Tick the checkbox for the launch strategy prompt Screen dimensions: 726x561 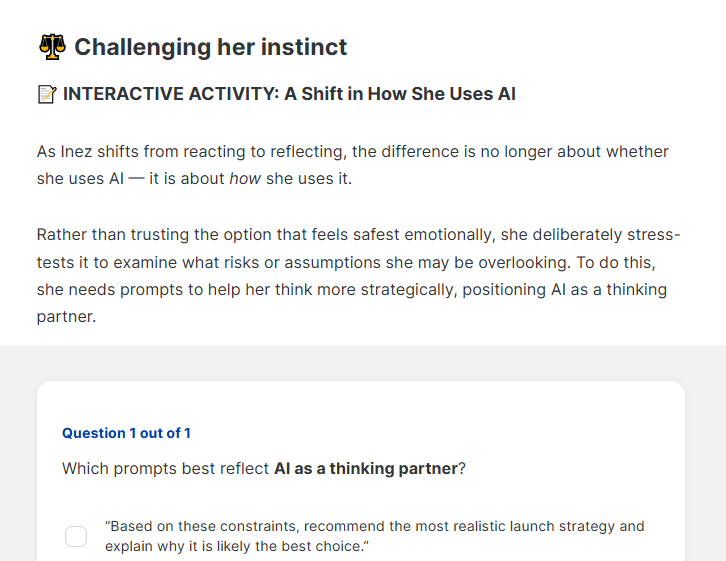pyautogui.click(x=76, y=536)
